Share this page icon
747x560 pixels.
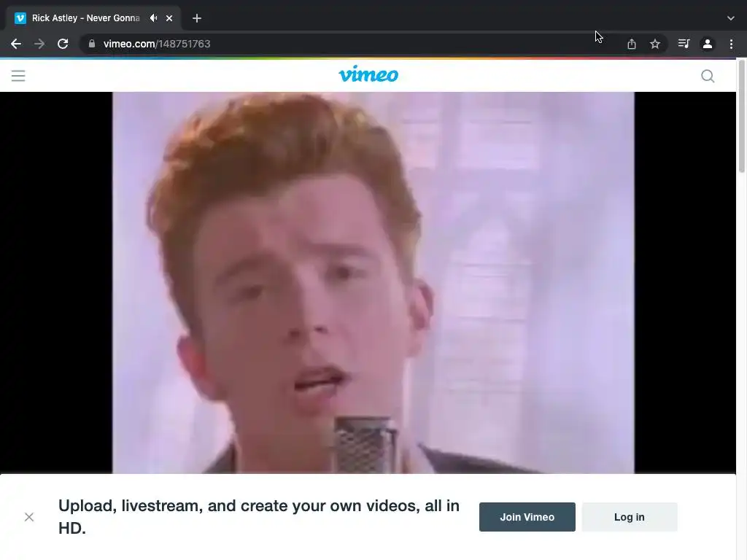[x=632, y=44]
